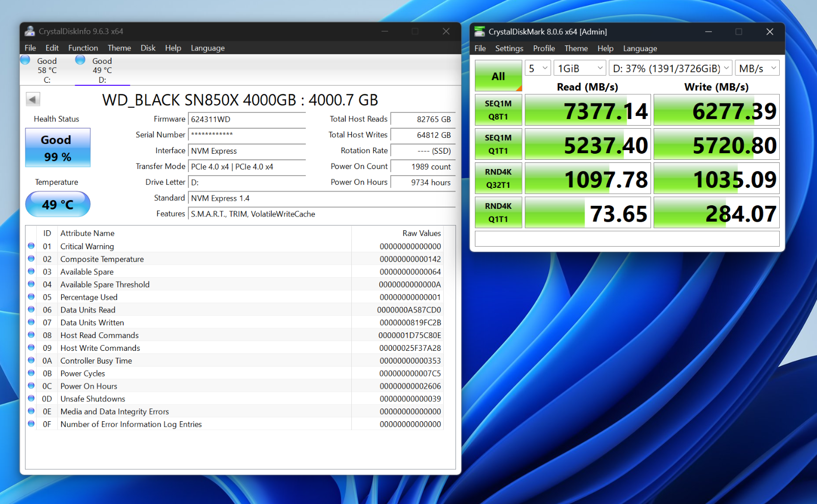The width and height of the screenshot is (817, 504).
Task: Open Language menu in CrystalDiskMark
Action: pos(640,49)
